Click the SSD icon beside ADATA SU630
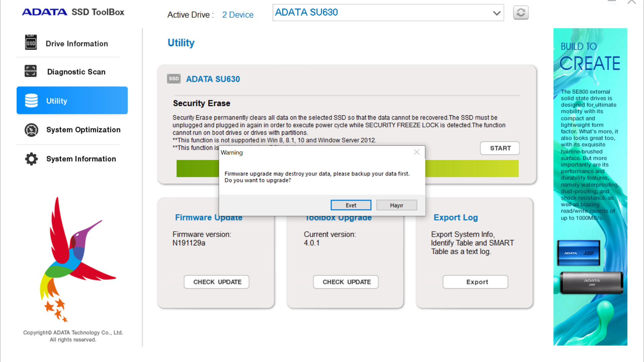 (174, 79)
